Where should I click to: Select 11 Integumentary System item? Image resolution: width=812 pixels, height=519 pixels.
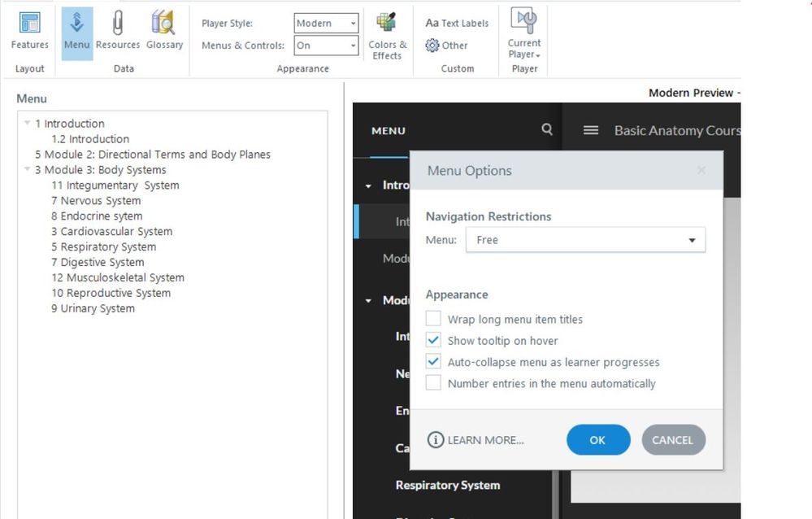pyautogui.click(x=115, y=185)
